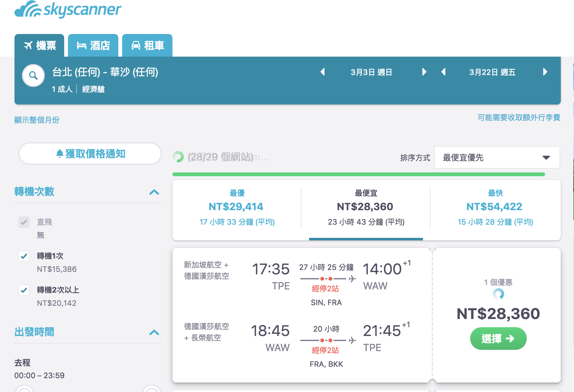Click the loading spinner beside 28/29 個網站
Viewport: 574px width, 392px height.
click(178, 157)
